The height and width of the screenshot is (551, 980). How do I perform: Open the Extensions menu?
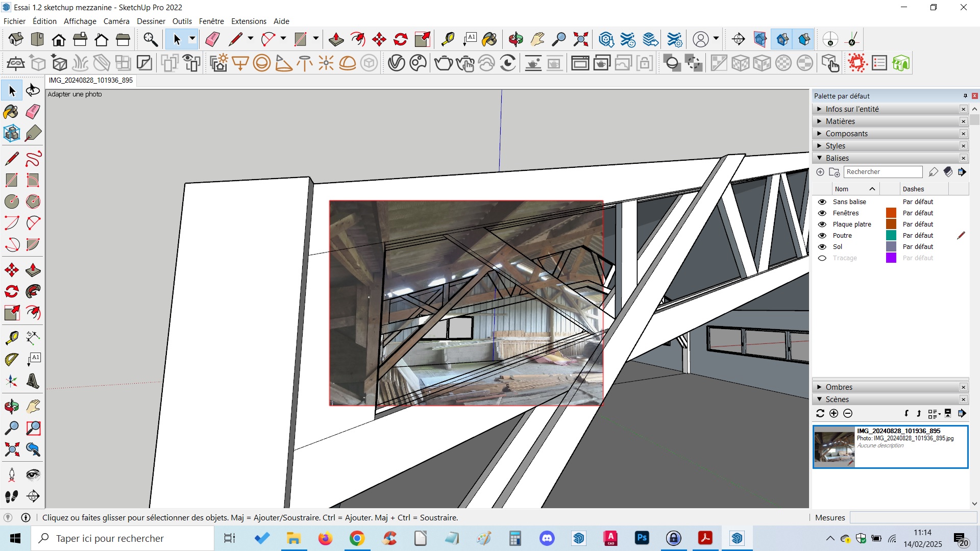click(x=249, y=21)
